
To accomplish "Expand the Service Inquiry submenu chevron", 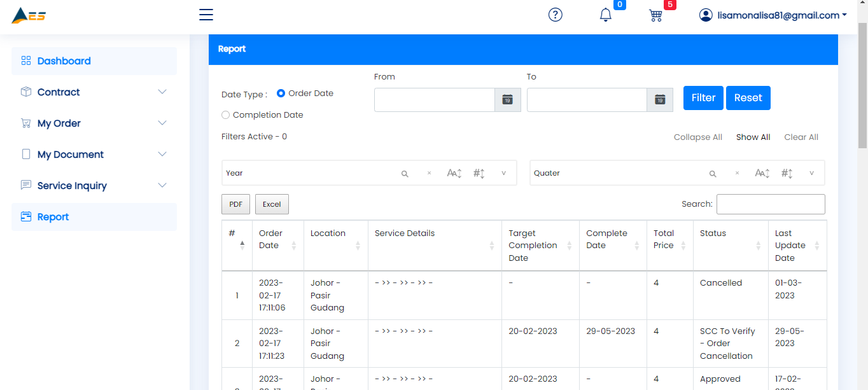I will [162, 185].
